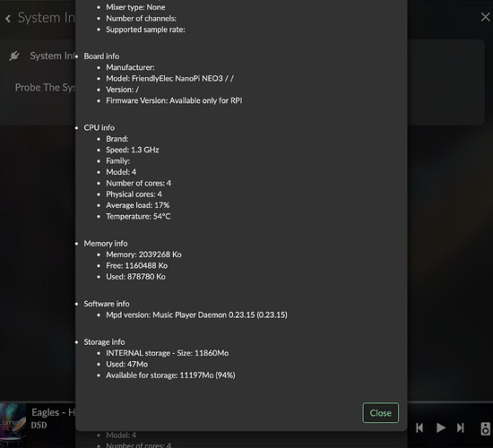493x448 pixels.
Task: Select the Storage info heading
Action: tap(104, 342)
